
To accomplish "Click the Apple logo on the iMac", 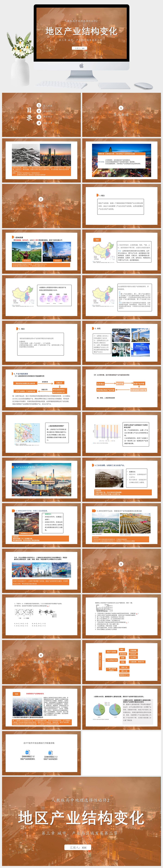I will pos(81,66).
